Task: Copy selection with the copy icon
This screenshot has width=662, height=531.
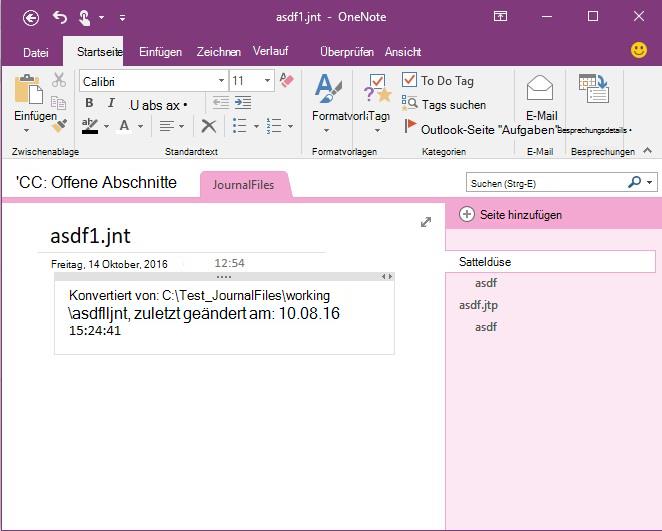Action: pos(58,103)
